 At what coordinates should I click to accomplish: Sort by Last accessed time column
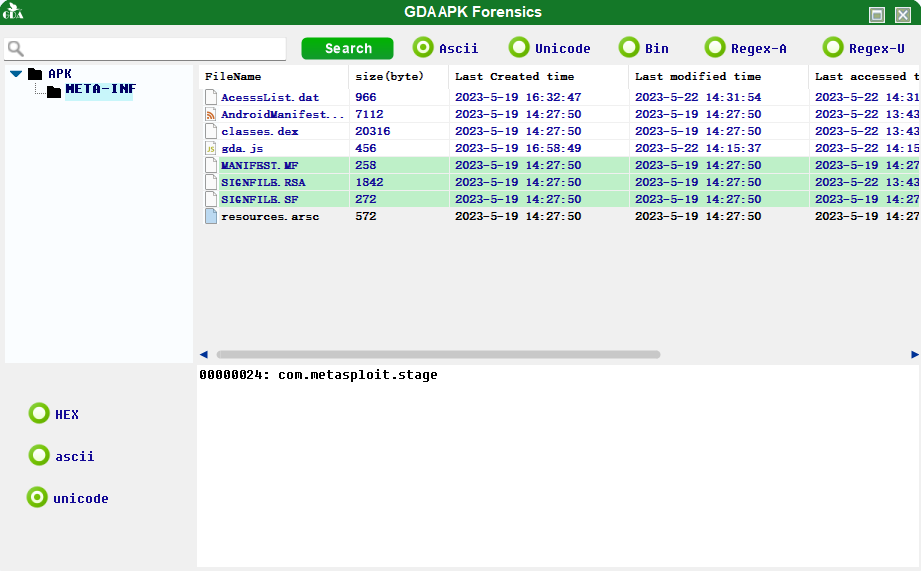(865, 76)
